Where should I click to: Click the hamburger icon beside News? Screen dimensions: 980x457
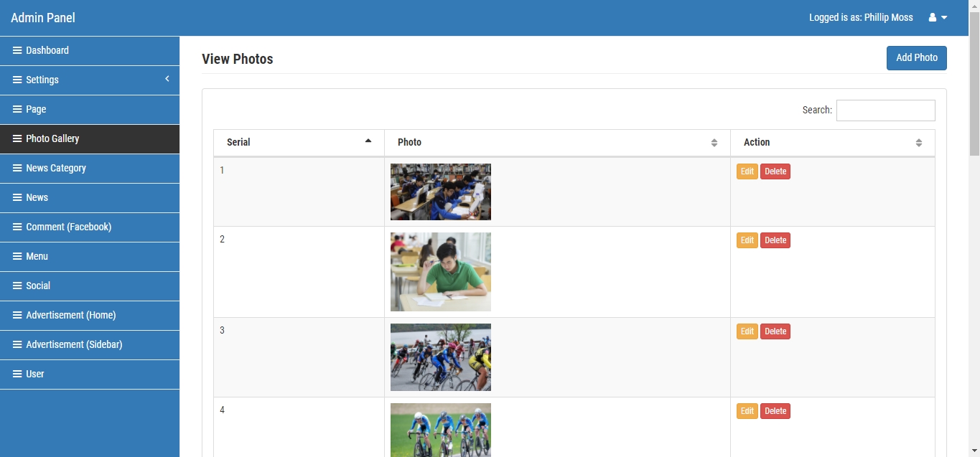click(x=17, y=197)
